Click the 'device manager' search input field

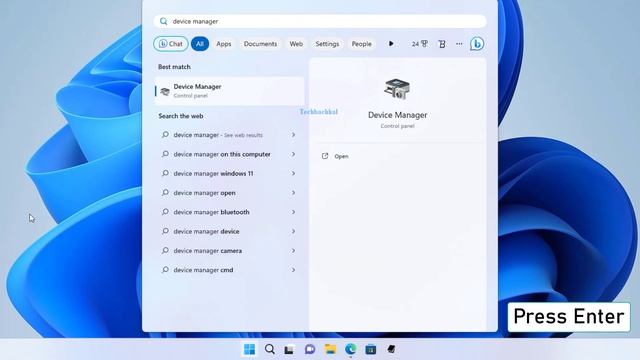320,21
